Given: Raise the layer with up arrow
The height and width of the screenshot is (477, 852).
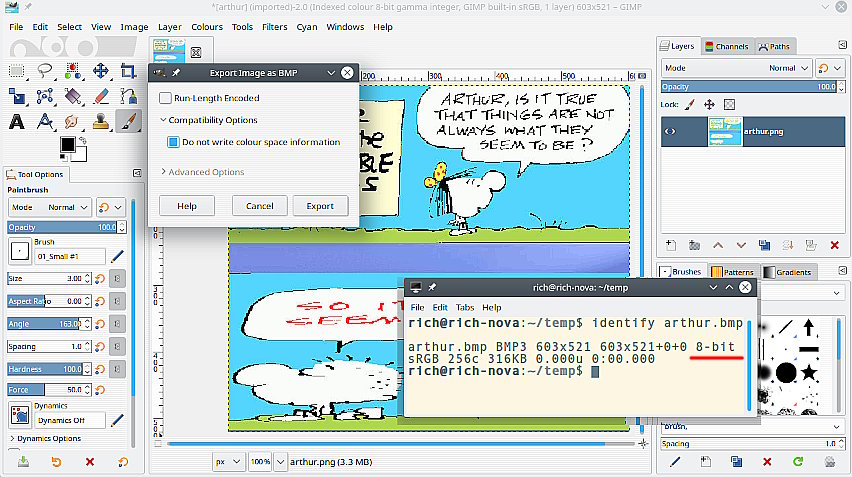Looking at the screenshot, I should tap(718, 246).
